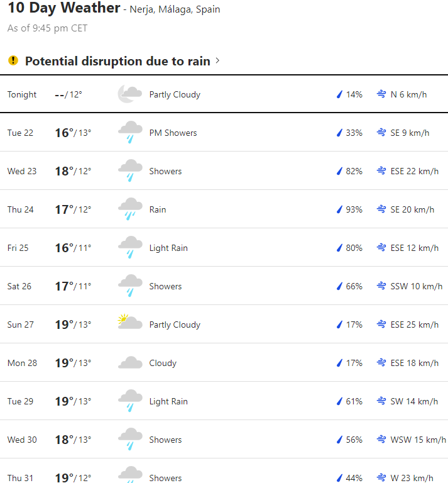Click the partly cloudy sun icon for Sun 27
448x483 pixels.
click(x=129, y=324)
